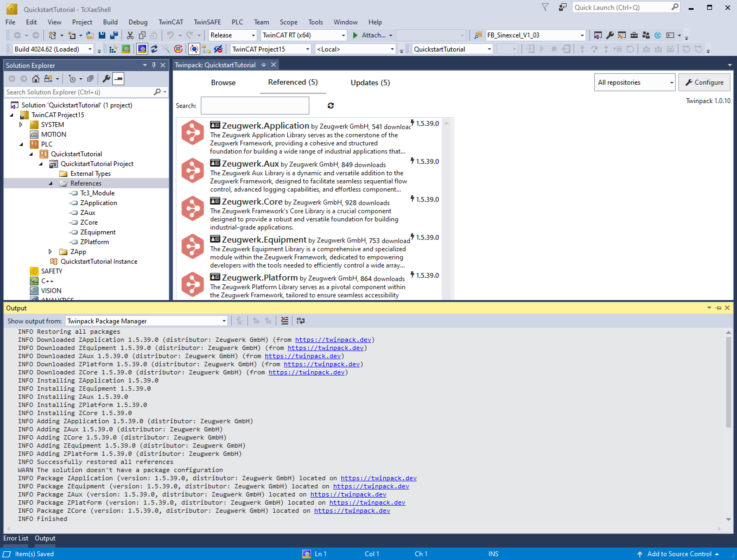Image resolution: width=737 pixels, height=560 pixels.
Task: Click the Configure button
Action: pos(704,82)
